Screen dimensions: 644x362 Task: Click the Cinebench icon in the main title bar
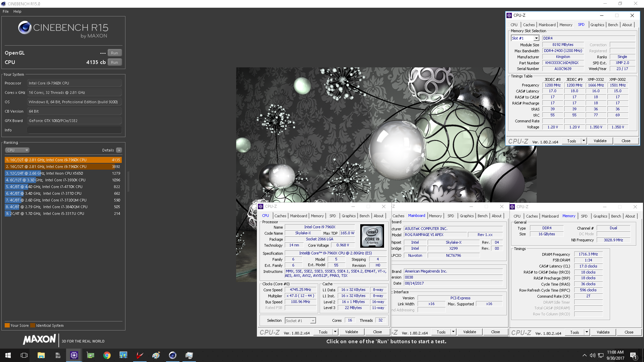tap(3, 4)
